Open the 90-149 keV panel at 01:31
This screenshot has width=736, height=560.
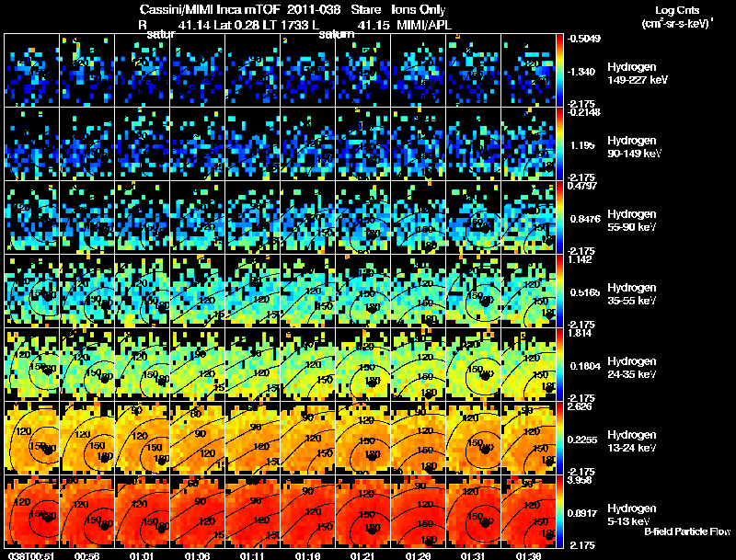tap(473, 144)
